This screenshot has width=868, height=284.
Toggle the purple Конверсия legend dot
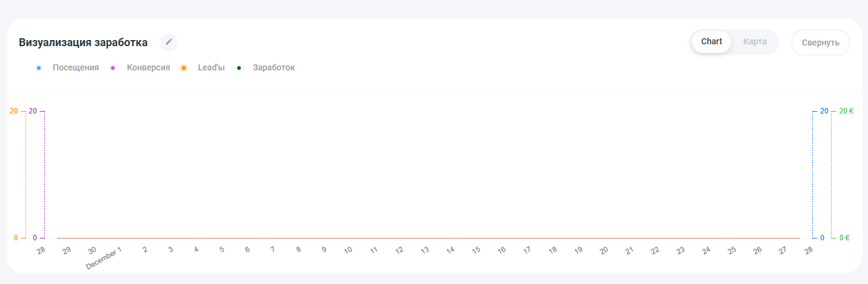(113, 68)
